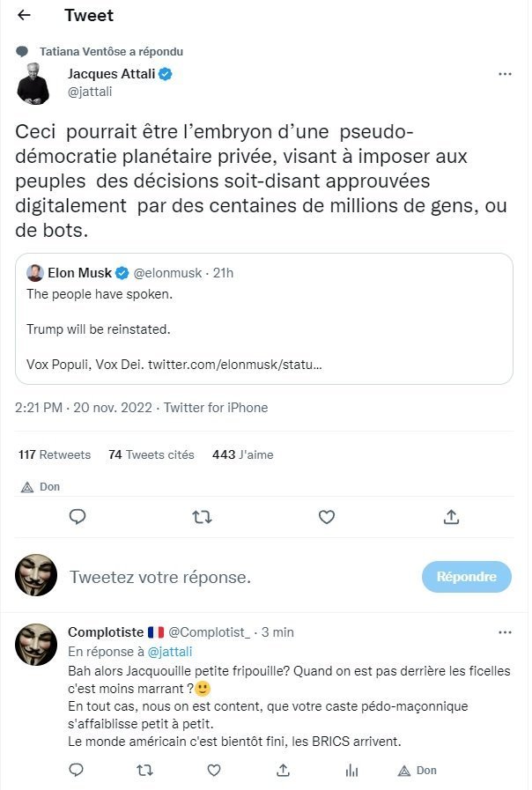Click the back arrow next to Tweet

[x=24, y=16]
